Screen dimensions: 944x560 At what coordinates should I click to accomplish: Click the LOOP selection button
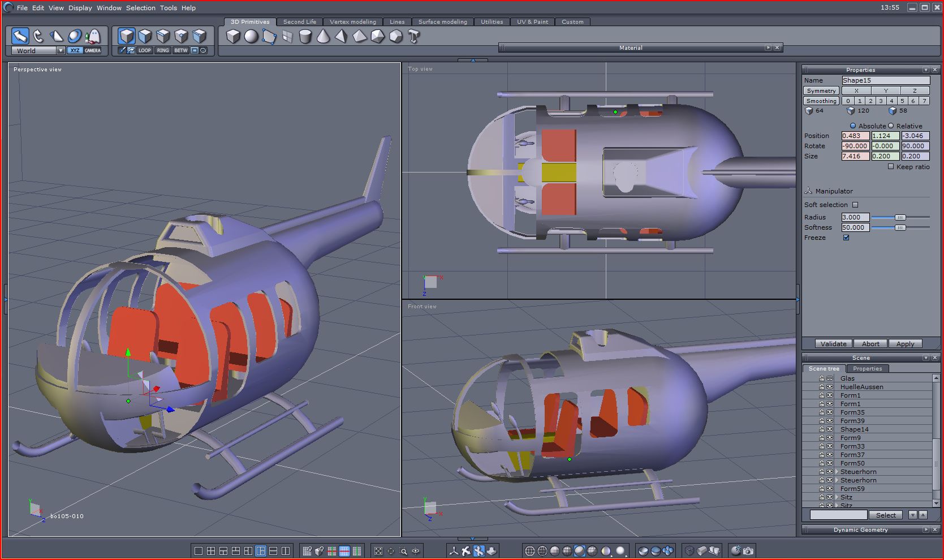click(x=145, y=50)
